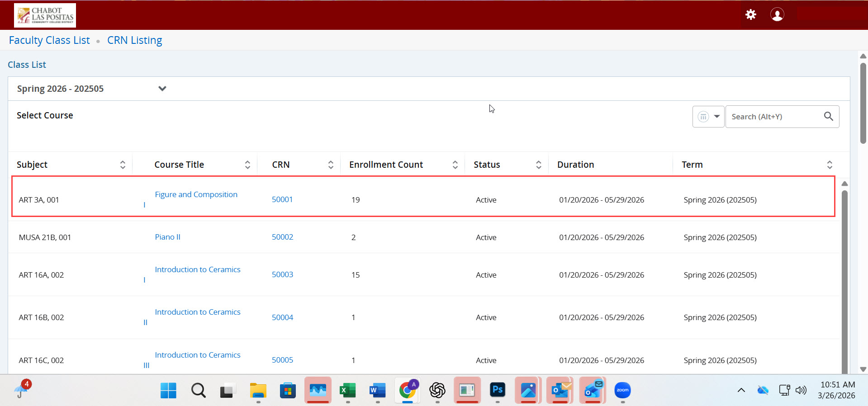The height and width of the screenshot is (406, 868).
Task: Open Photoshop from the taskbar
Action: [497, 390]
